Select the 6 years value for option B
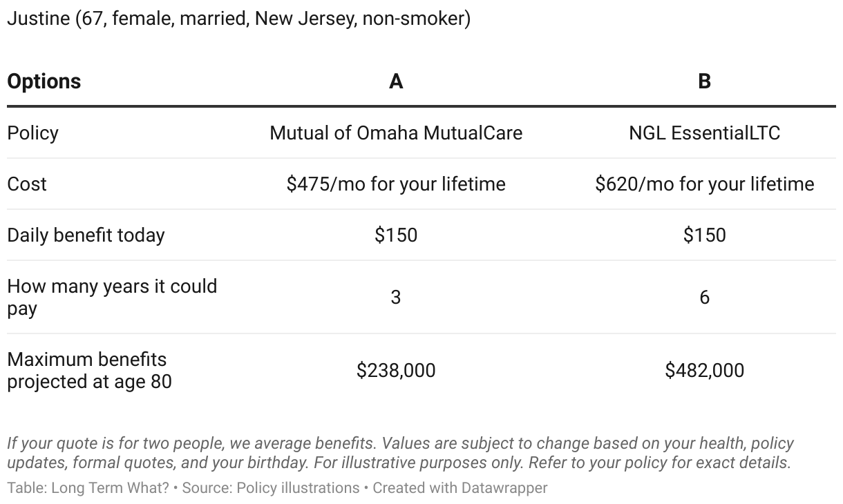The width and height of the screenshot is (843, 504). click(x=704, y=298)
